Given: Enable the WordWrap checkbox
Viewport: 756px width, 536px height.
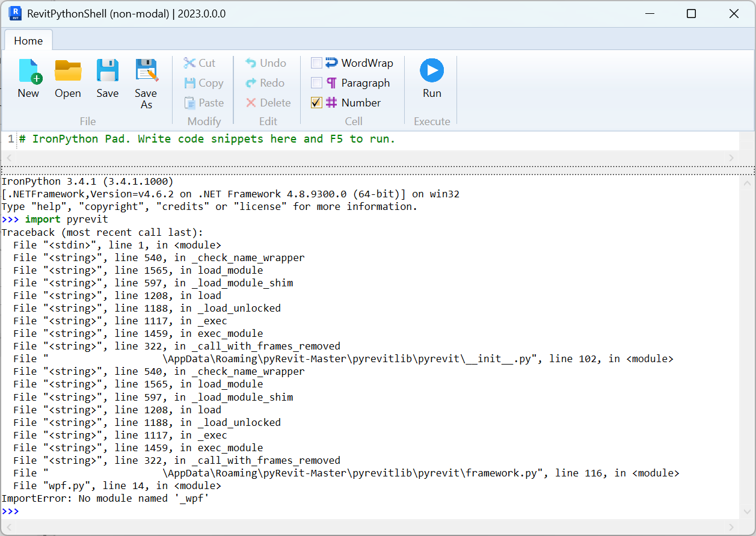Looking at the screenshot, I should (316, 63).
